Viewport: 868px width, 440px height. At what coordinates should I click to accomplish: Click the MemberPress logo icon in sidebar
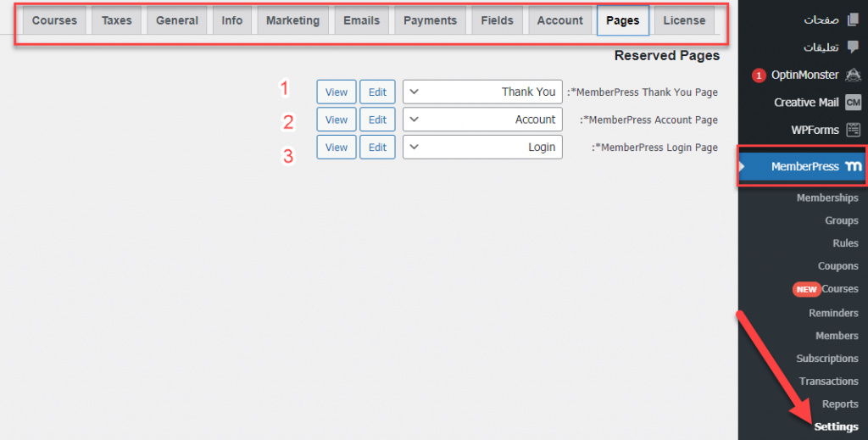(854, 167)
